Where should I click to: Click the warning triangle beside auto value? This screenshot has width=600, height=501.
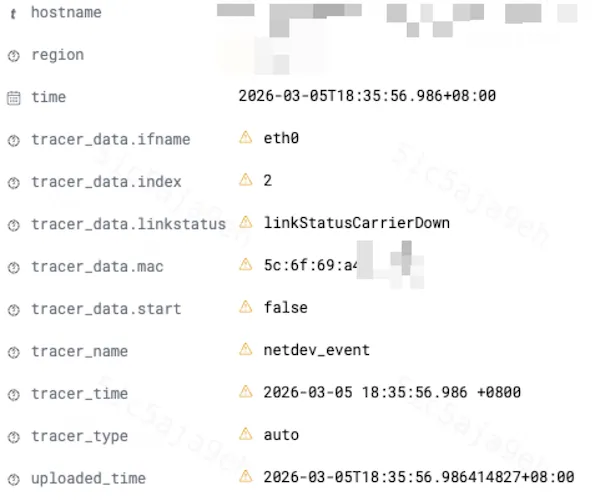[246, 434]
